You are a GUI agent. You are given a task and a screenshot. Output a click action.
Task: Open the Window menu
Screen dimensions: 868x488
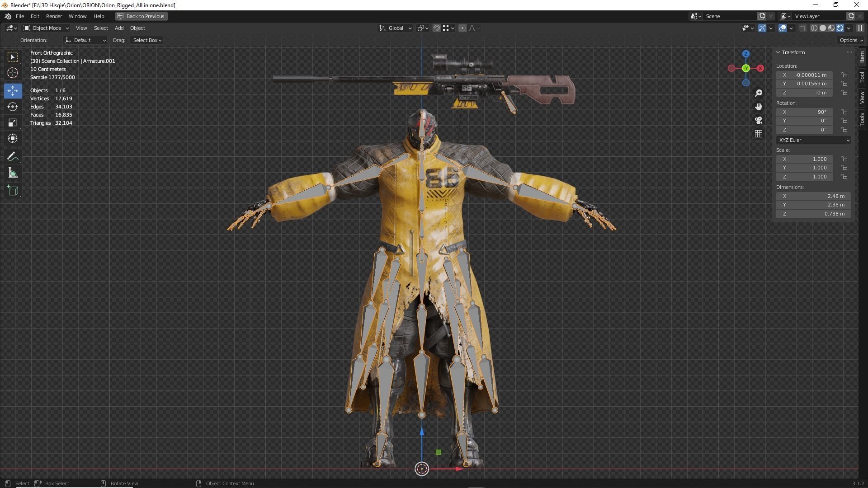[77, 16]
